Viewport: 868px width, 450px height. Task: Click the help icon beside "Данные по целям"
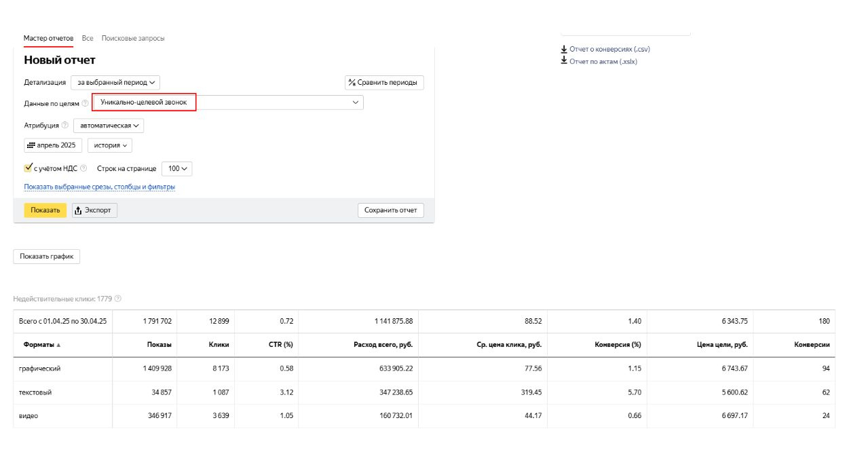tap(85, 103)
